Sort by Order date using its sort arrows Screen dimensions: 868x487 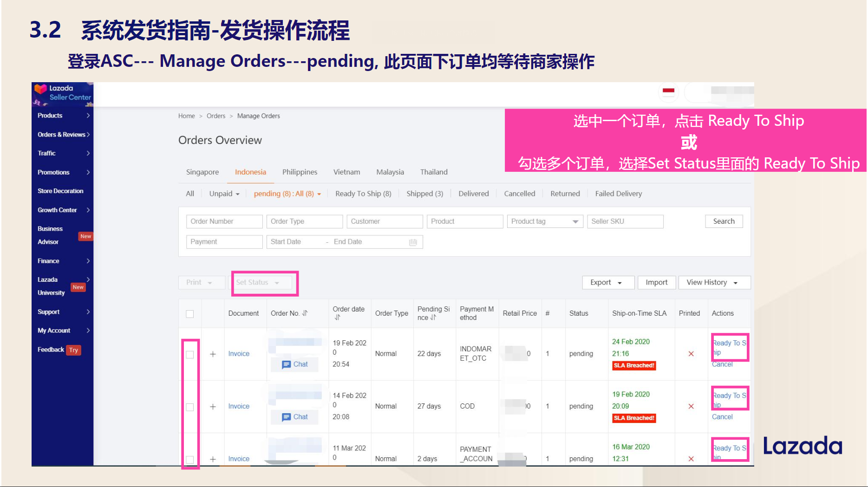337,318
